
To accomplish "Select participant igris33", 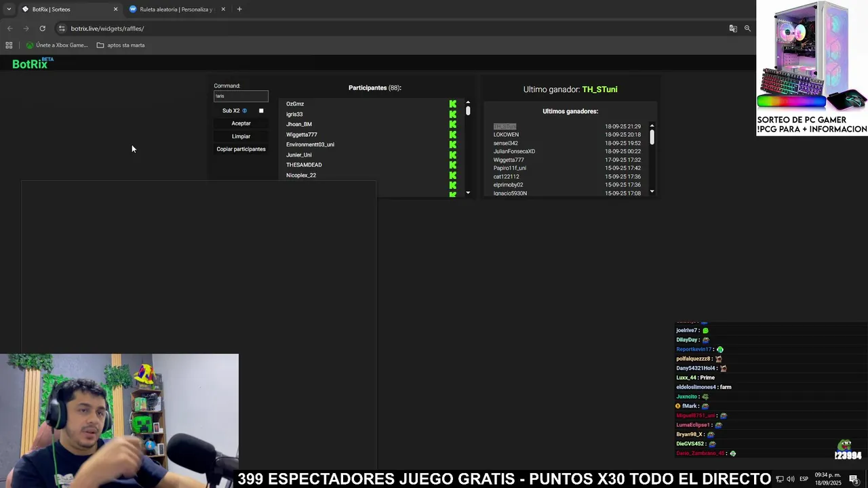I will [294, 114].
